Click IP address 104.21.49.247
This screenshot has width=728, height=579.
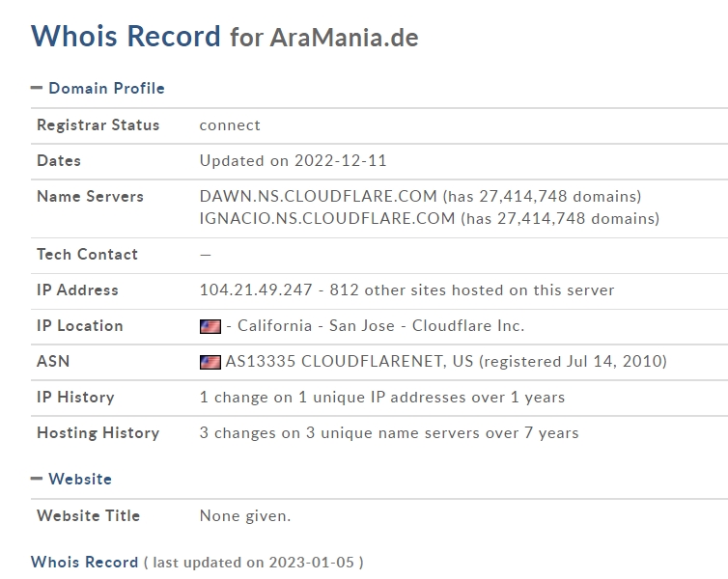(x=256, y=289)
